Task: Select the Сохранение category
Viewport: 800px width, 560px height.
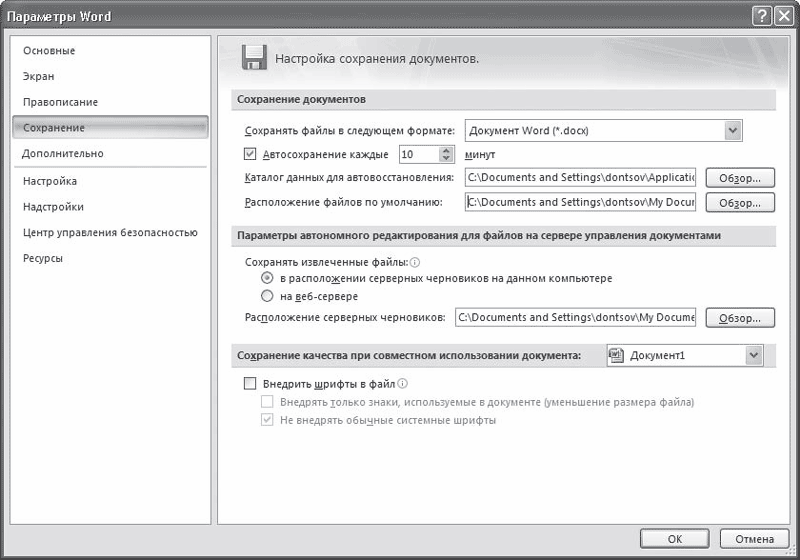Action: [110, 128]
